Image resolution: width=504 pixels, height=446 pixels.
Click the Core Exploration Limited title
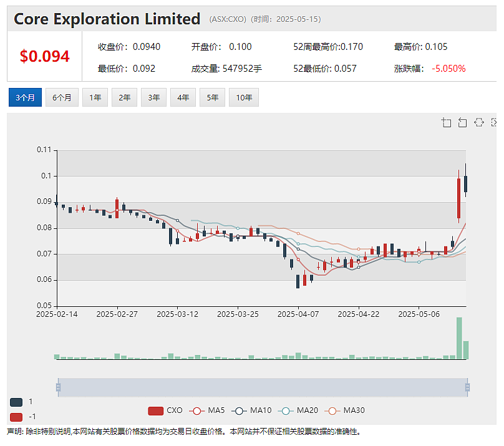pos(107,19)
